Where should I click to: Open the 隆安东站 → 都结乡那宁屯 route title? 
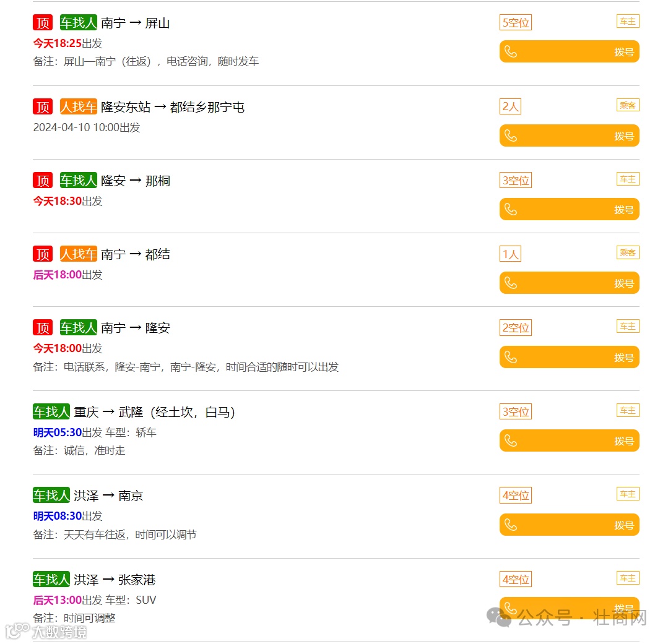pos(173,107)
